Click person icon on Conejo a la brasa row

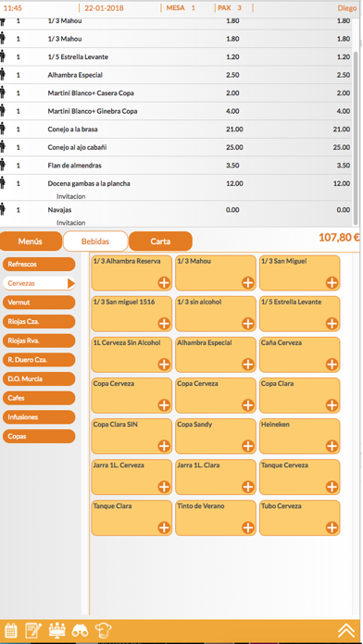click(x=3, y=128)
